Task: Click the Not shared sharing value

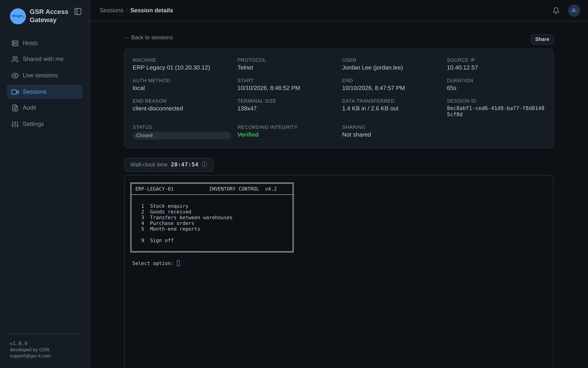Action: [x=356, y=135]
